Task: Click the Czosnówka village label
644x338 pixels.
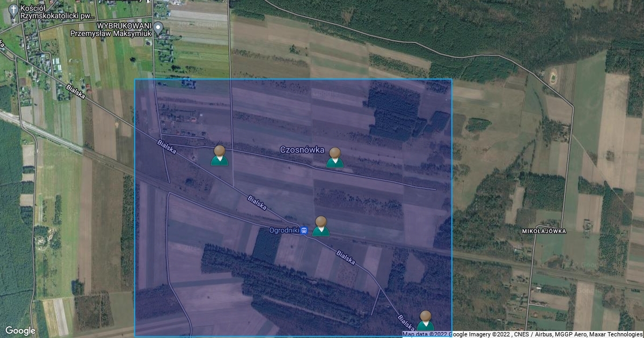Action: [x=302, y=150]
